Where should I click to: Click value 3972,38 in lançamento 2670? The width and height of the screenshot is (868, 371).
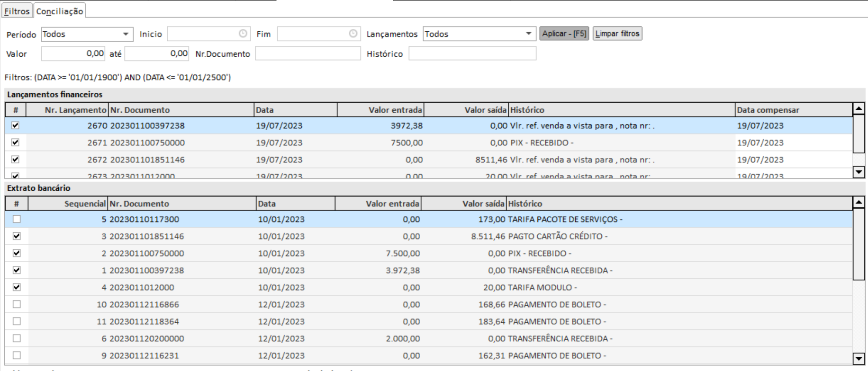407,126
